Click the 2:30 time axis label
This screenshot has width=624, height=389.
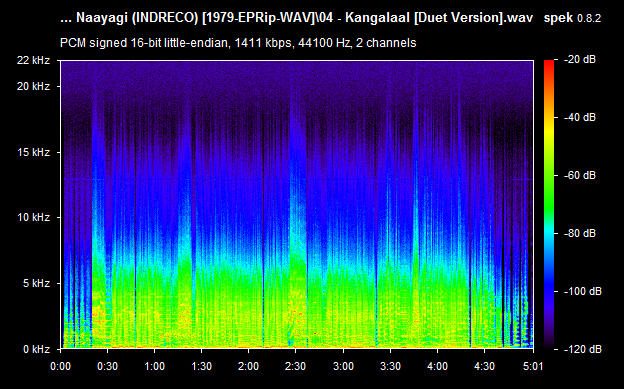295,366
